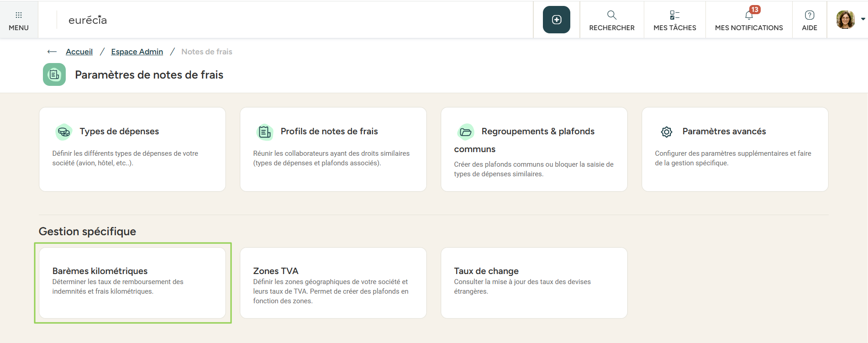The width and height of the screenshot is (868, 343).
Task: Expand the user profile dropdown arrow
Action: pos(863,19)
